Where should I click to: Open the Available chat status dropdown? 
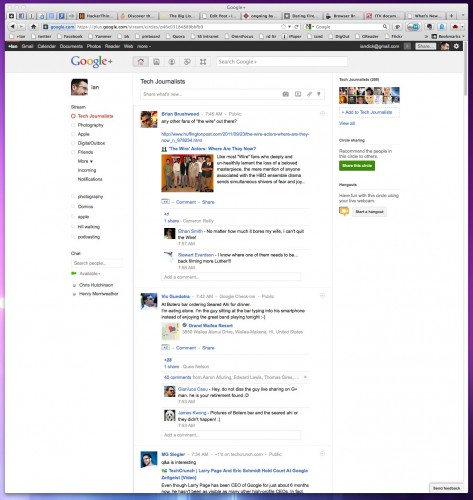(x=89, y=274)
